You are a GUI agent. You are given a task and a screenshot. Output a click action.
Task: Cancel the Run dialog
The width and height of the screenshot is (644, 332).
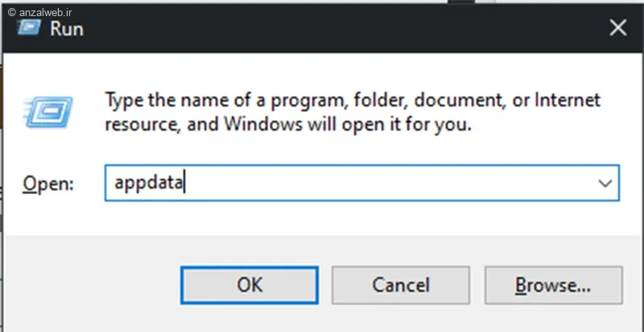point(401,284)
